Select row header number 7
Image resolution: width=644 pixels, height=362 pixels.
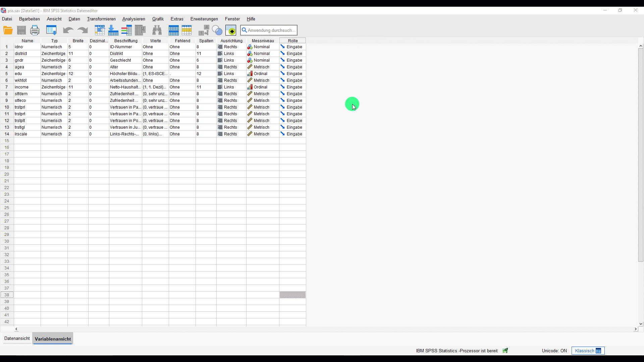pos(7,87)
